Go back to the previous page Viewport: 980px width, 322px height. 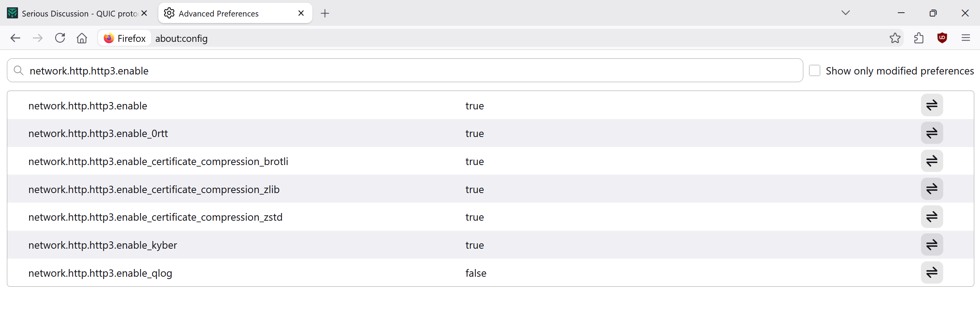click(15, 38)
